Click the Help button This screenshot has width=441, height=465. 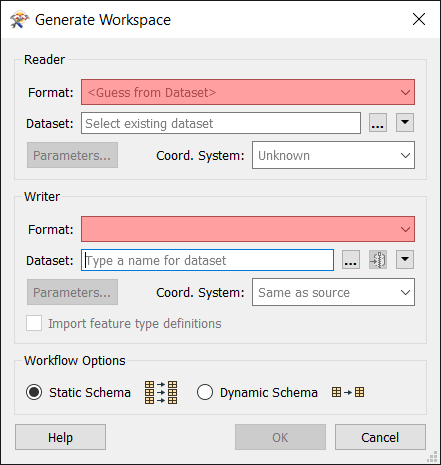tap(60, 437)
